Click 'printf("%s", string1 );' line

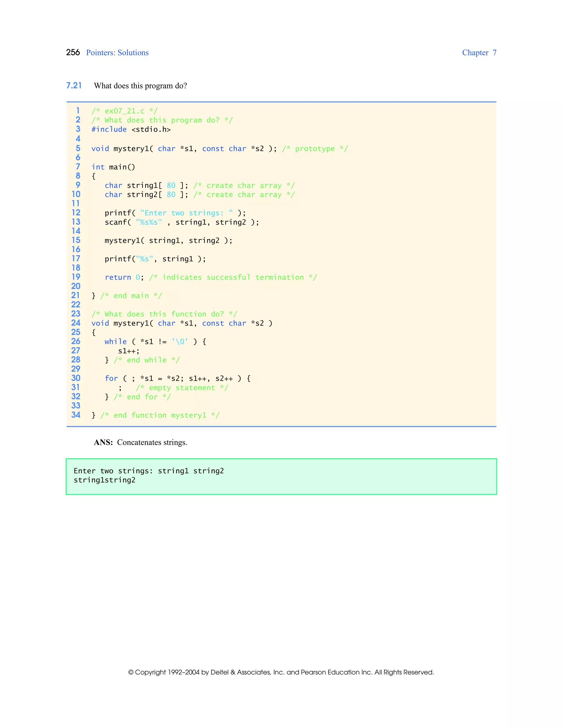[x=155, y=259]
